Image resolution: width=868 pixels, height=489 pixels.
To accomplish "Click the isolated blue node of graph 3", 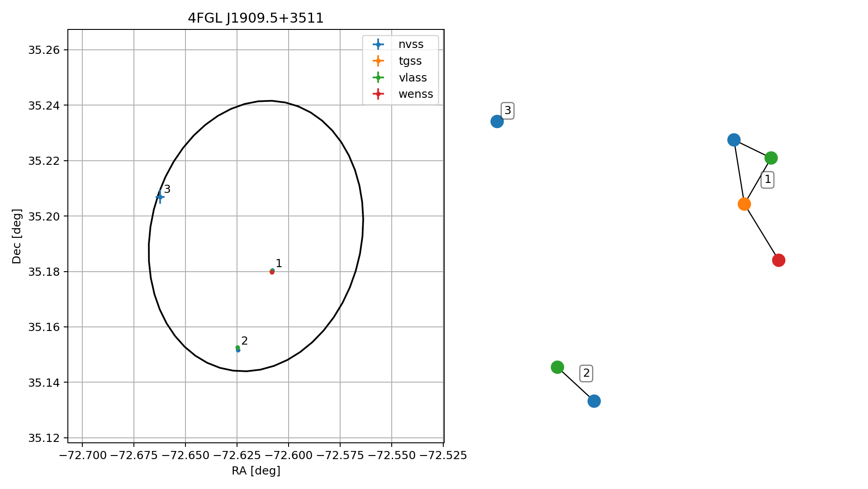I will [x=497, y=121].
